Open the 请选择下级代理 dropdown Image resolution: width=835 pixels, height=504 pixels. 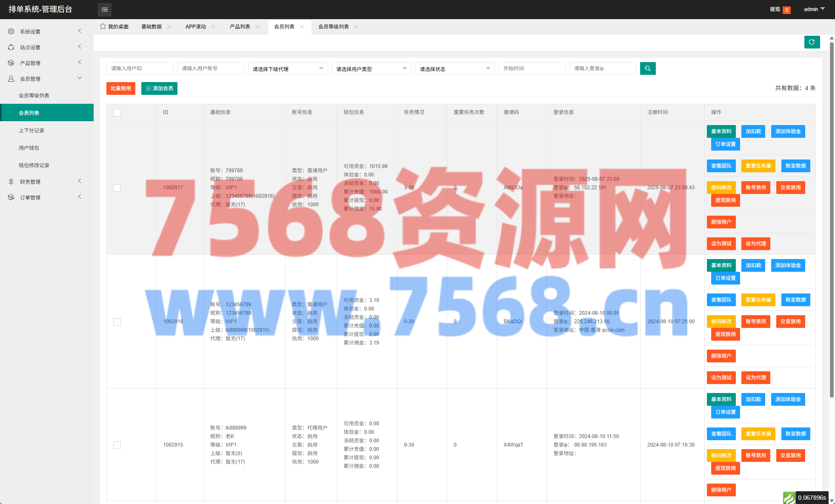coord(288,69)
